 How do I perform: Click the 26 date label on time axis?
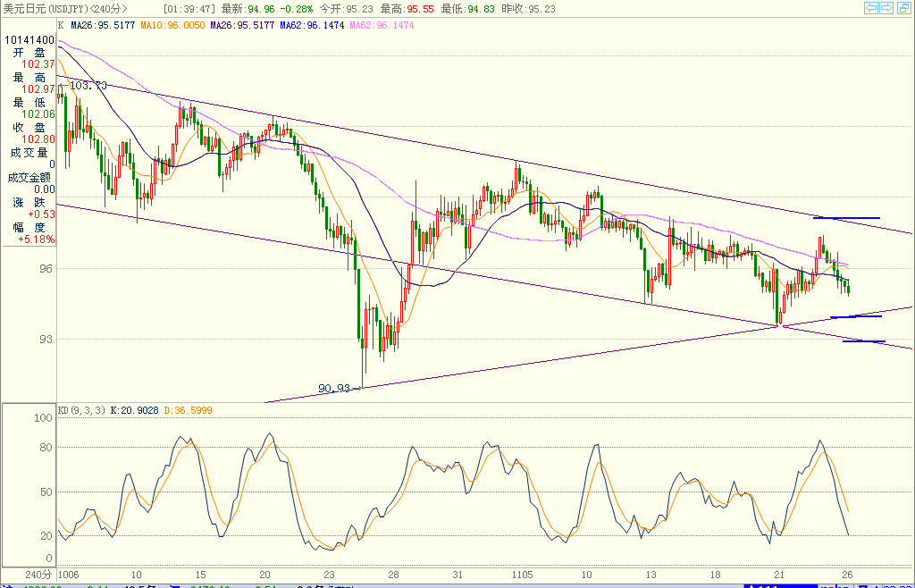(847, 575)
